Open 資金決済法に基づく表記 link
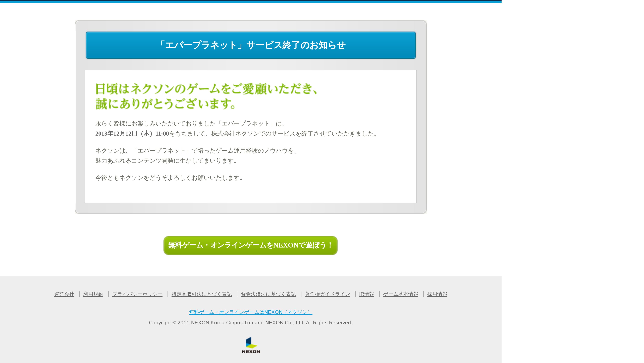Viewport: 644px width, 363px height. [268, 294]
